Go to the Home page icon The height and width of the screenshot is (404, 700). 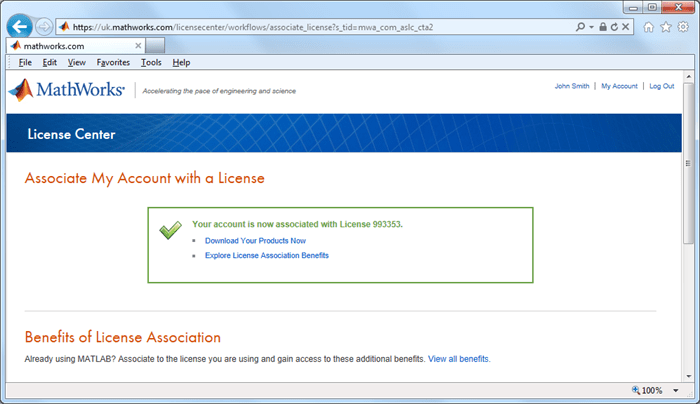pyautogui.click(x=649, y=27)
